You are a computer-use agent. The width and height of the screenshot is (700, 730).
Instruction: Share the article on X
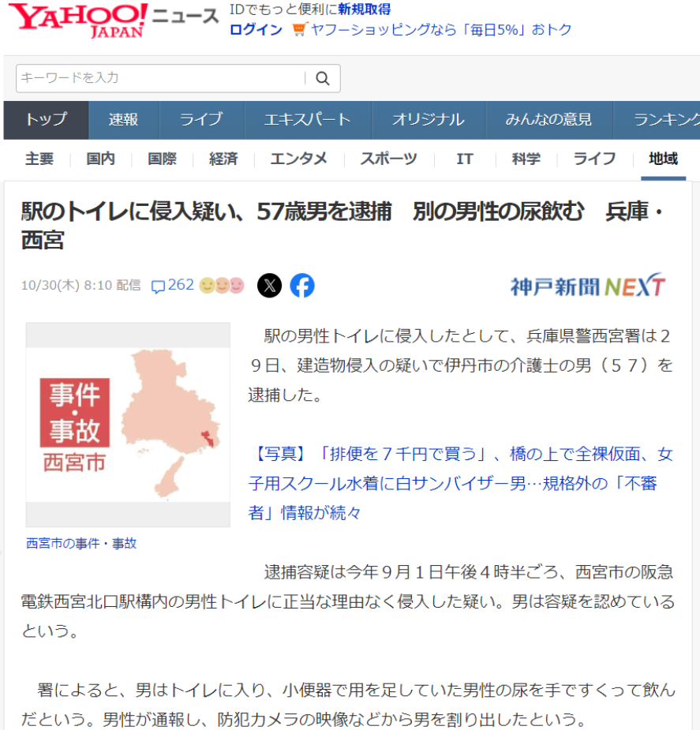pyautogui.click(x=269, y=285)
